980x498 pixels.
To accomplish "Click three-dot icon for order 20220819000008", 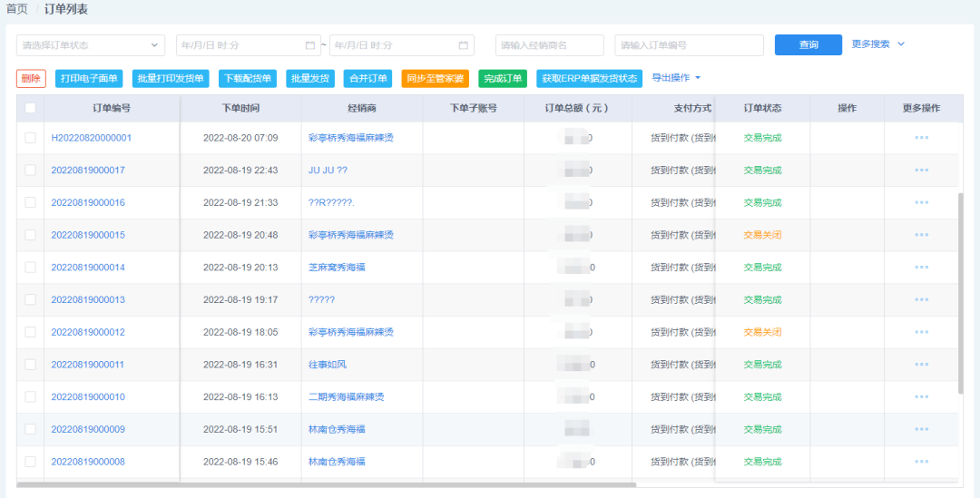I will [x=921, y=462].
